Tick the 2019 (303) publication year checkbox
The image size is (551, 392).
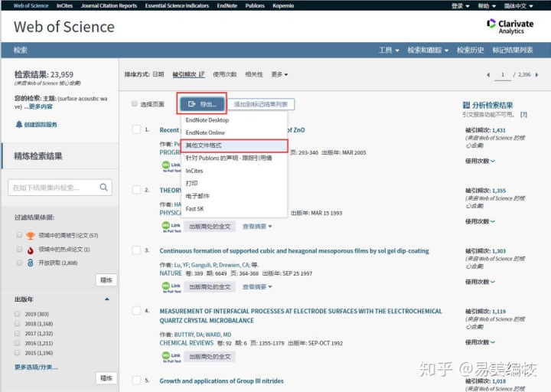point(17,314)
